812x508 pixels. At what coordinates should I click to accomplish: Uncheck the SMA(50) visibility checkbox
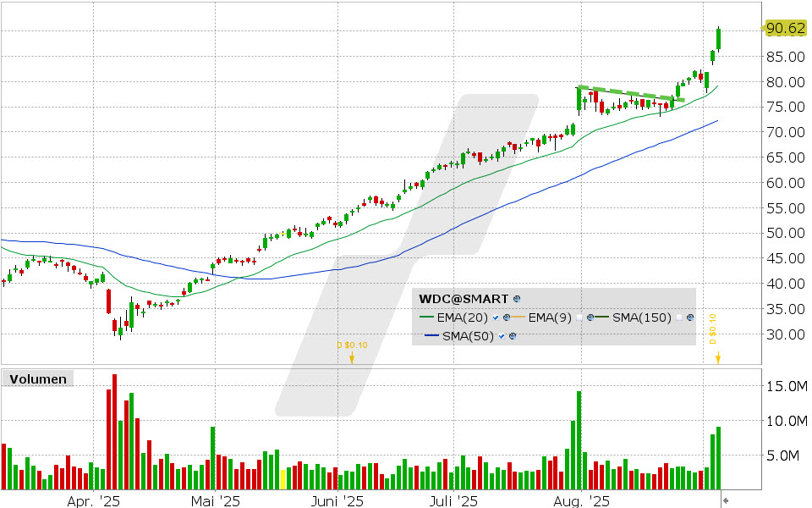click(x=502, y=336)
